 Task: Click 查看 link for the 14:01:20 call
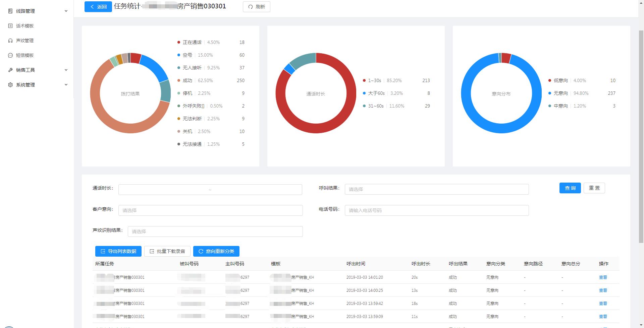coord(603,277)
